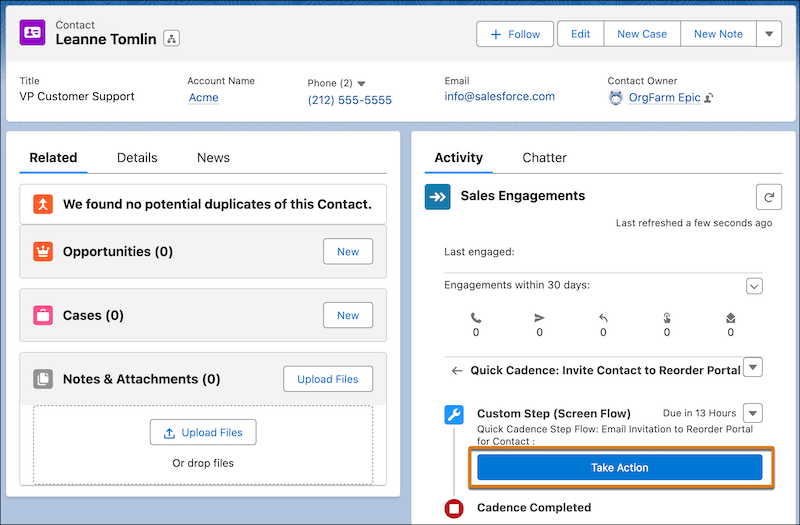Click the Notes & Attachments files icon

pos(43,379)
